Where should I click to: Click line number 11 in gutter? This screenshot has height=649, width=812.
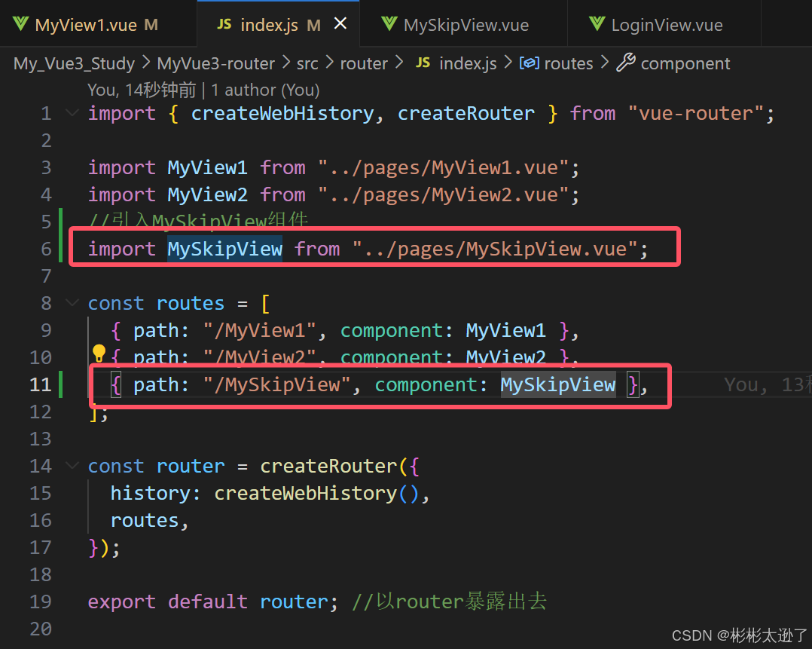tap(41, 384)
